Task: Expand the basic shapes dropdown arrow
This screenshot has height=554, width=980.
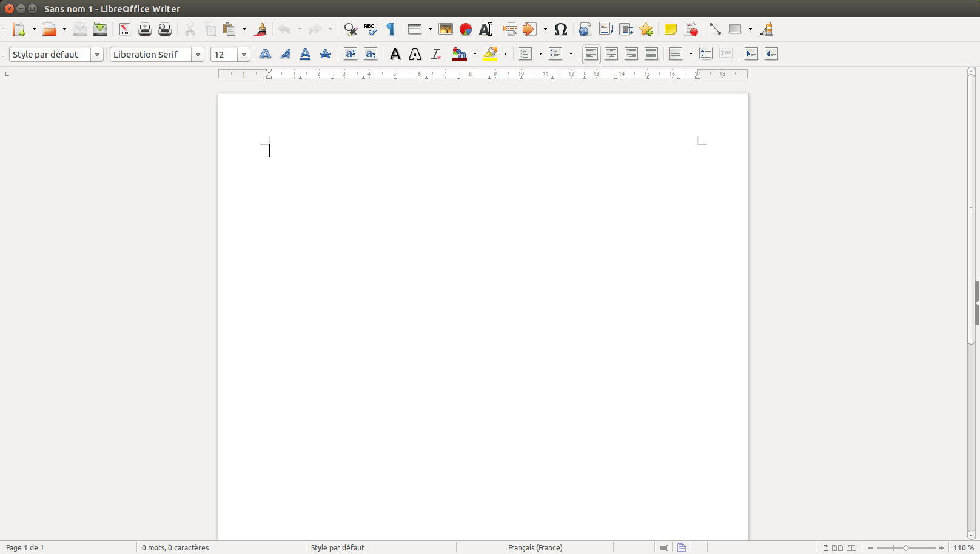Action: tap(750, 29)
